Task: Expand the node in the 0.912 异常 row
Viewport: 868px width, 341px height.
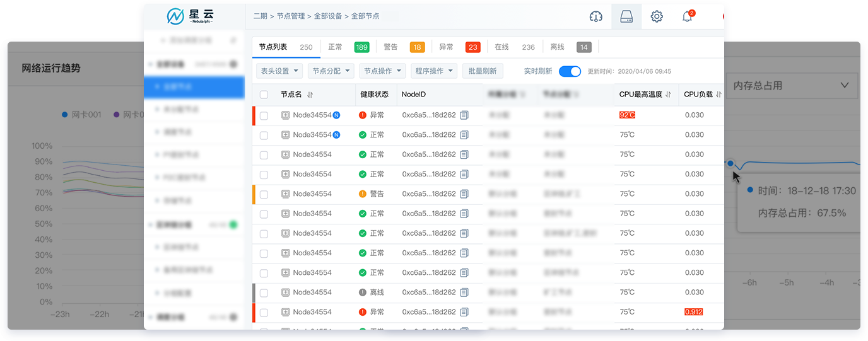Action: point(285,312)
